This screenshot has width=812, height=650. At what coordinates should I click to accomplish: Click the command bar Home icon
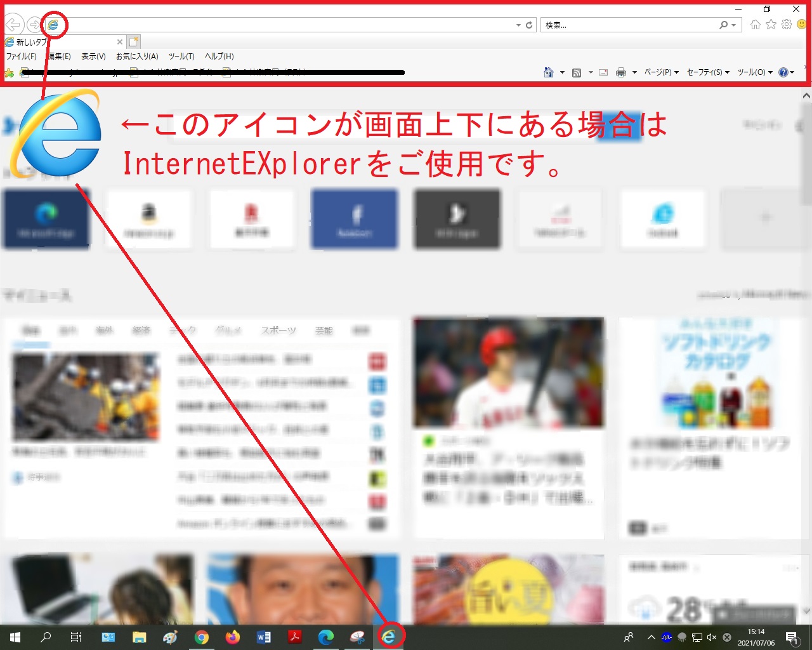549,72
